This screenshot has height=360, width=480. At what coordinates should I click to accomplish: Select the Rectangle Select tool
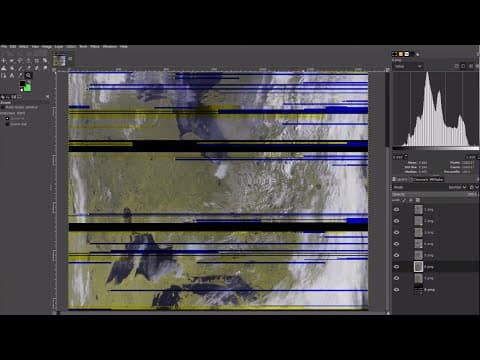pos(12,61)
